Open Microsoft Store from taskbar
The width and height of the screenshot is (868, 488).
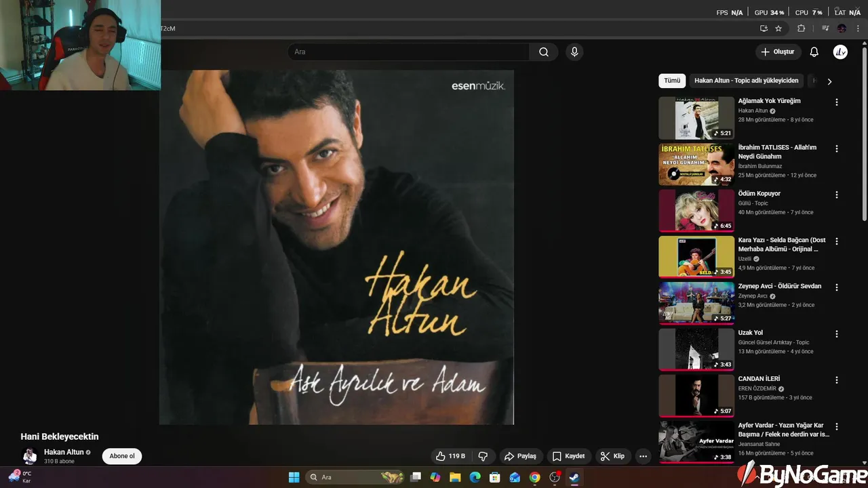click(x=495, y=477)
